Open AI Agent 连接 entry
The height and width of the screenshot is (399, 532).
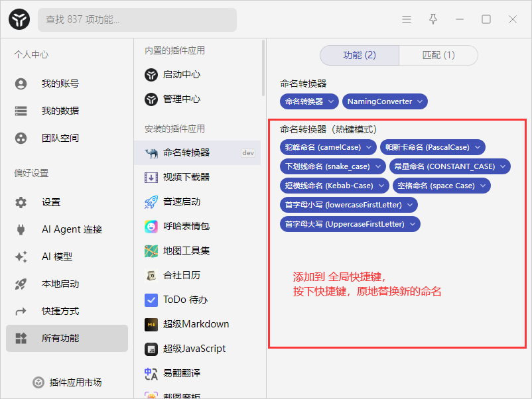tap(67, 229)
